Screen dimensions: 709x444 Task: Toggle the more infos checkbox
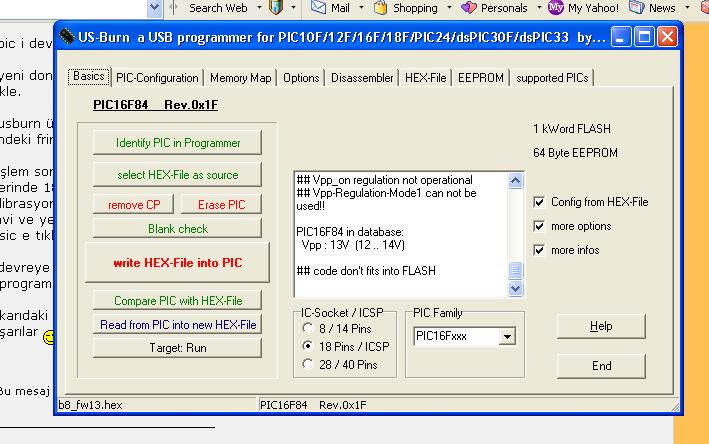coord(539,250)
